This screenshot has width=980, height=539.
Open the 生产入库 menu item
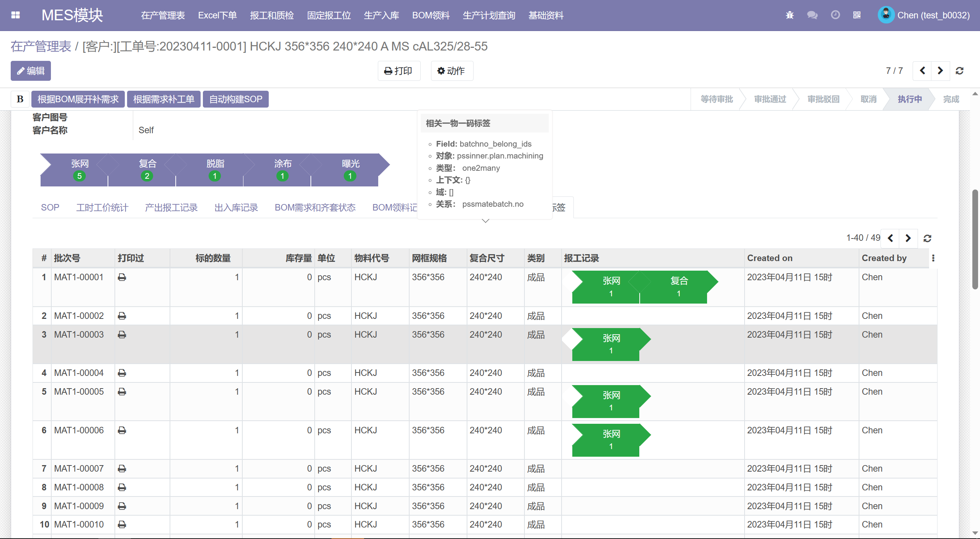(381, 15)
